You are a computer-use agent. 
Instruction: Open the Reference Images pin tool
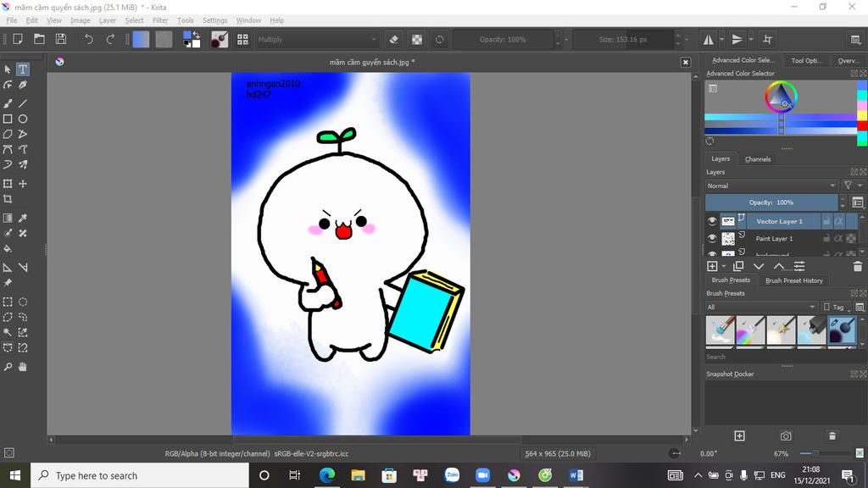pos(7,283)
